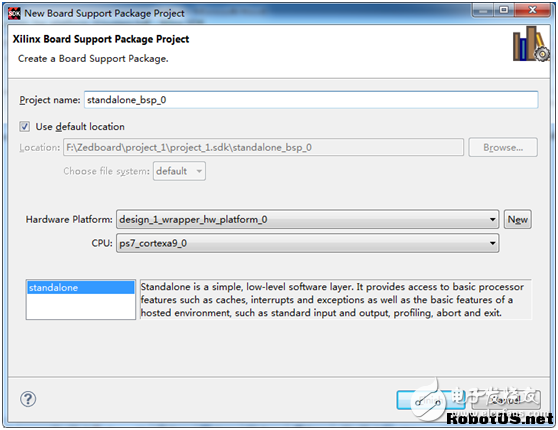Click the Finish button
This screenshot has width=558, height=430.
point(431,400)
